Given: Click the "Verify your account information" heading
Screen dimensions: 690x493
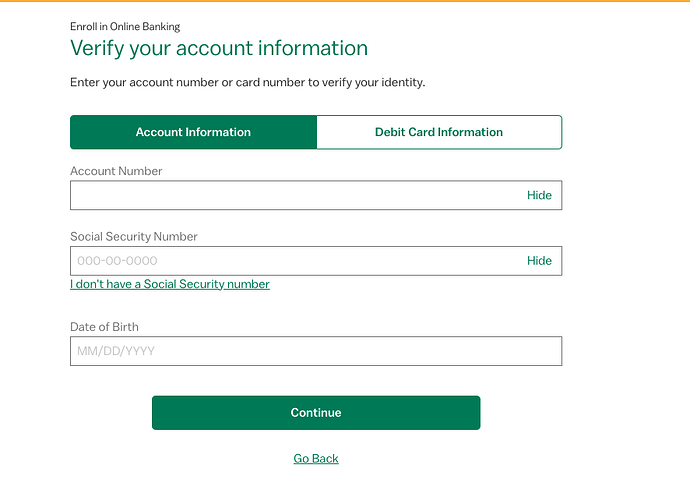Looking at the screenshot, I should (219, 48).
